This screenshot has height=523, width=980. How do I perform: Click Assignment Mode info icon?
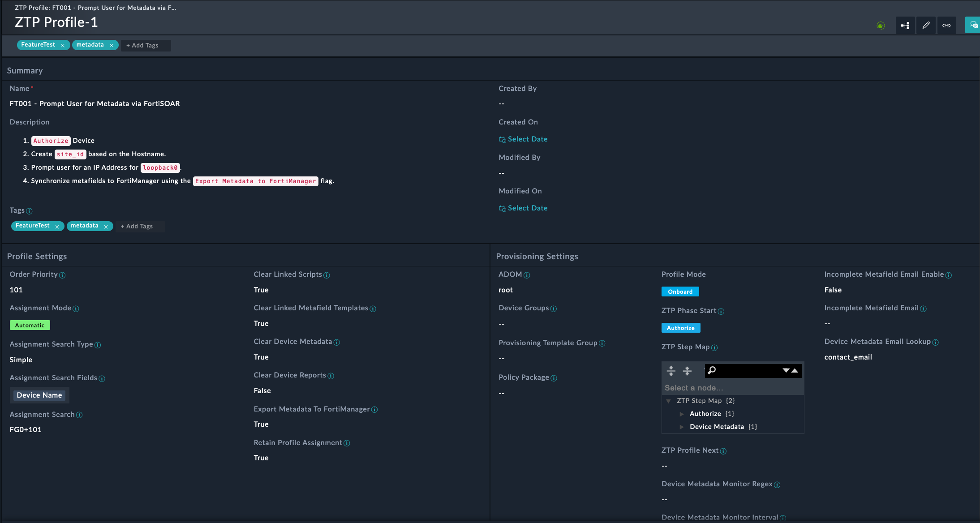coord(76,309)
